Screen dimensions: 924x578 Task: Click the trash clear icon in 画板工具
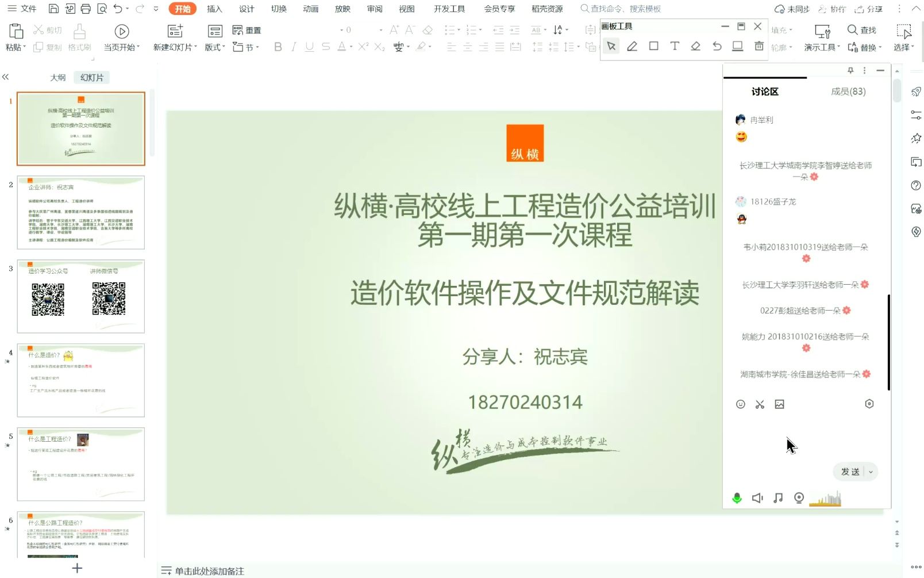click(x=759, y=46)
